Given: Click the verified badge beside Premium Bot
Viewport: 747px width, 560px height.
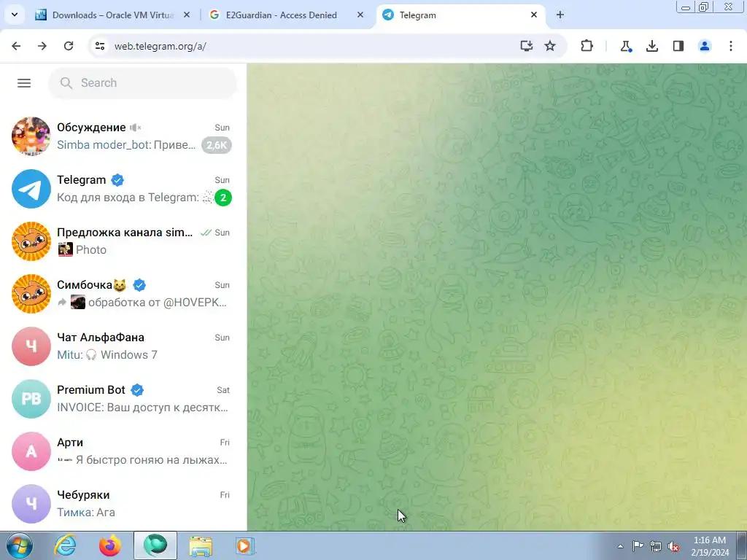Looking at the screenshot, I should (137, 390).
